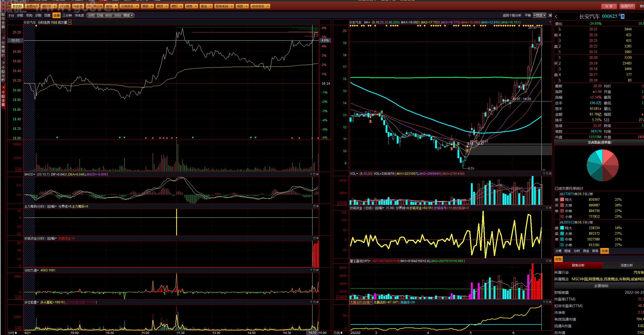Open the intraday chart indicator dropdown box
The height and width of the screenshot is (335, 644).
[70, 23]
